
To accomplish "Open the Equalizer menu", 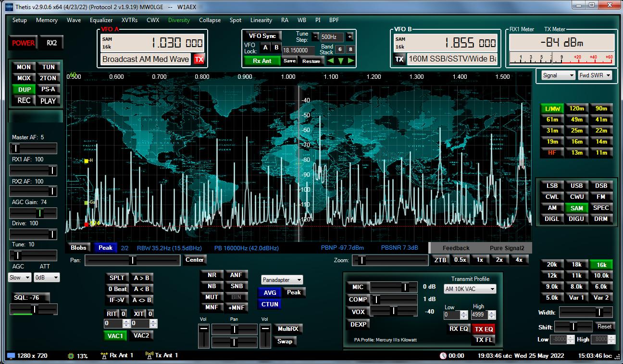I will (101, 20).
